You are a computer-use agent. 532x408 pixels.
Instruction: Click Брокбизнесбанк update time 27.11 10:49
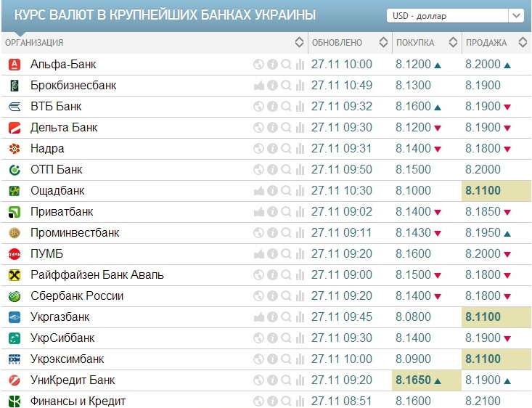click(342, 85)
